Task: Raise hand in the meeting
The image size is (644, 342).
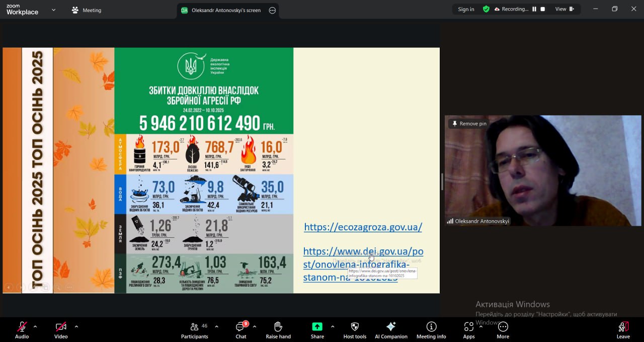Action: pyautogui.click(x=278, y=330)
